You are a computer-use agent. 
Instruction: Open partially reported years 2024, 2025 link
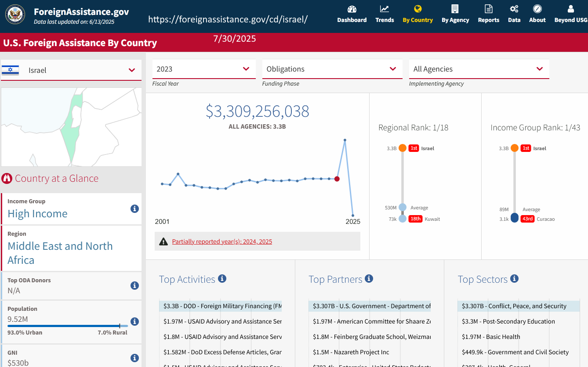[x=222, y=241]
